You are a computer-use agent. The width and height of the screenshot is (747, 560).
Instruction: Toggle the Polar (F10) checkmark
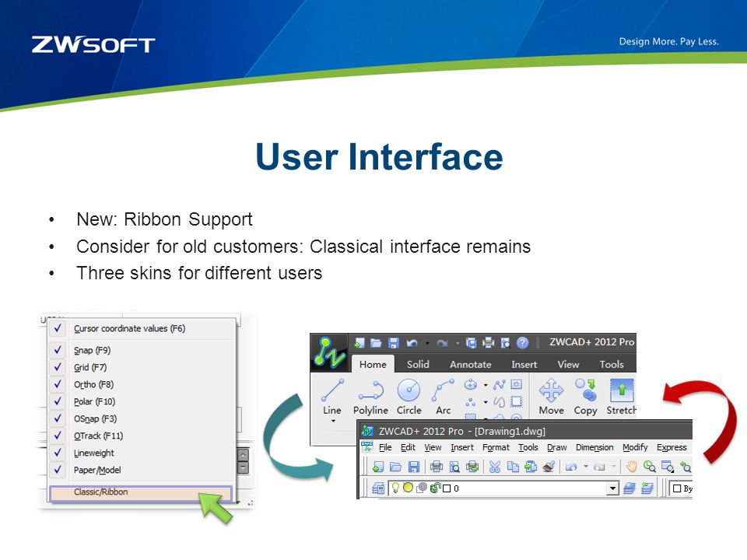(x=58, y=401)
